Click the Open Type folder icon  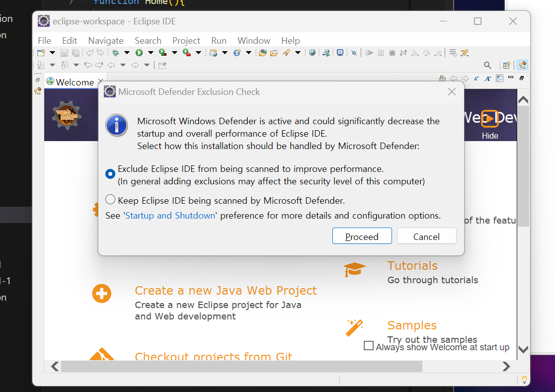coord(263,53)
